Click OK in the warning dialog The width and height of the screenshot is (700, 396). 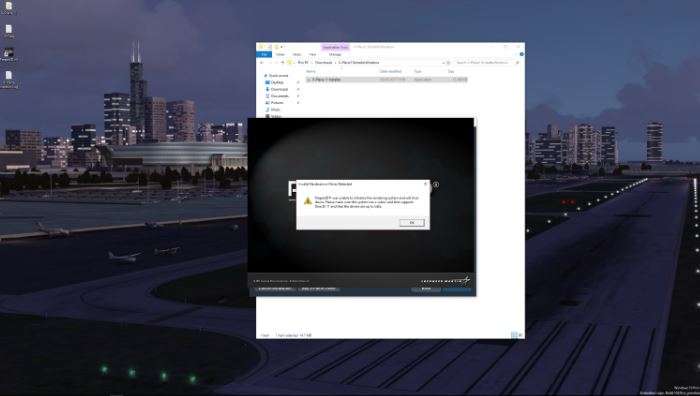412,222
